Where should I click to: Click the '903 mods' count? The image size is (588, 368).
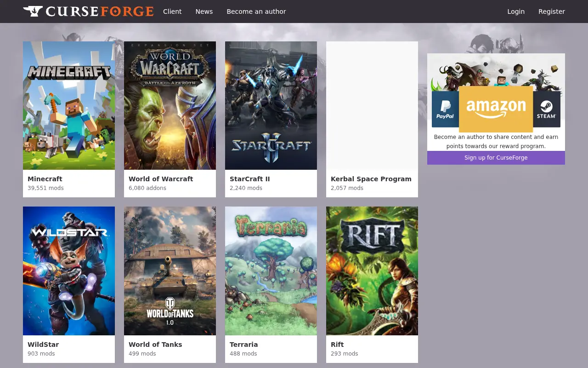41,354
